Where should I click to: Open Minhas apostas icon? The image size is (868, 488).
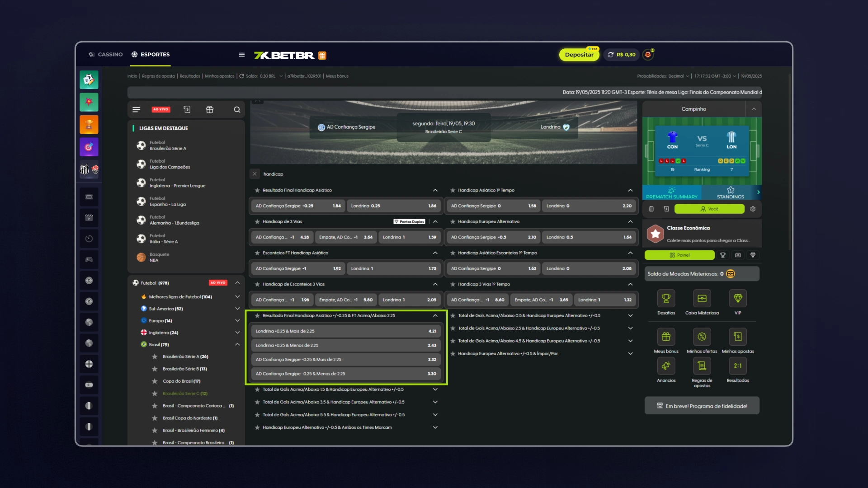point(738,337)
